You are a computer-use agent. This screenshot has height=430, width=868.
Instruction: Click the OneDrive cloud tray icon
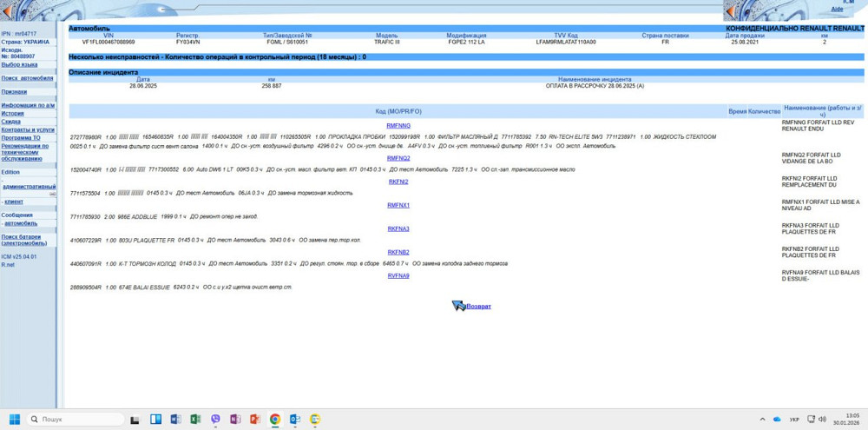tap(777, 420)
